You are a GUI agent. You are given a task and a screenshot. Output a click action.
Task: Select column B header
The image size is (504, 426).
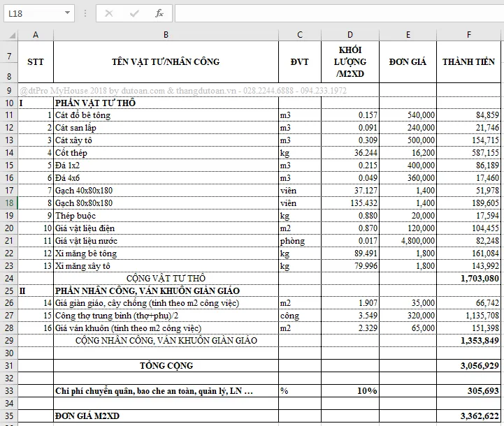165,35
